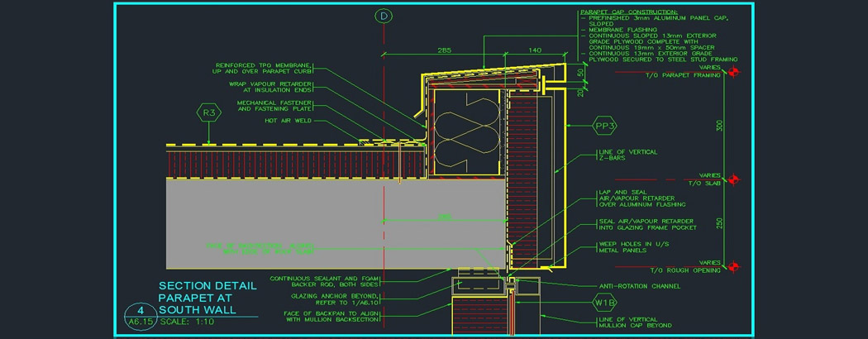Click the LINE OF VERTICAL Z-BARS note
The height and width of the screenshot is (339, 868).
(627, 155)
